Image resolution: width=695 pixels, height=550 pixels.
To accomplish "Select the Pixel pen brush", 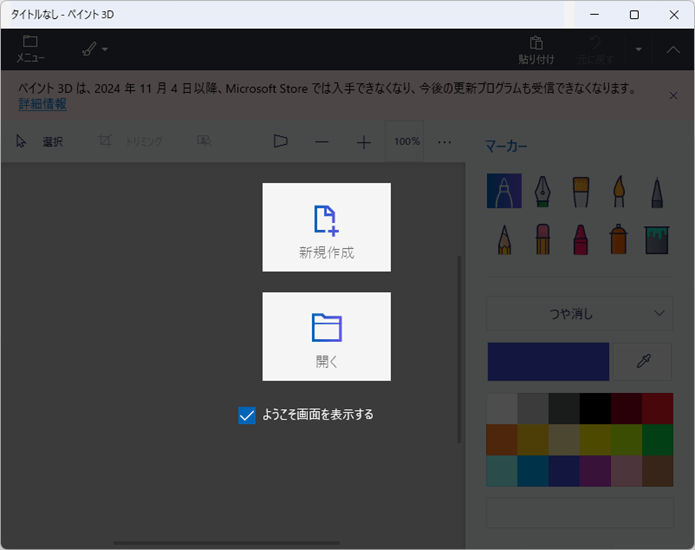I will click(657, 191).
